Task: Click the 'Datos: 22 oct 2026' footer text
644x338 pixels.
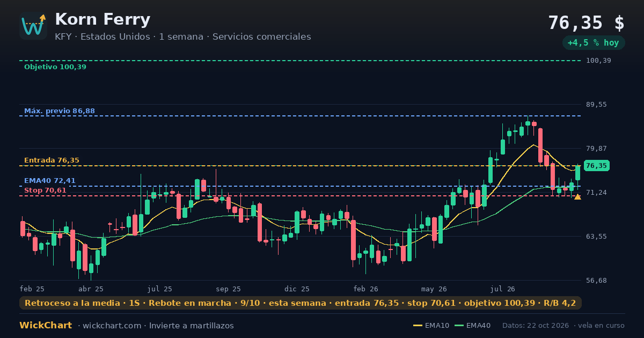Action: pos(537,326)
